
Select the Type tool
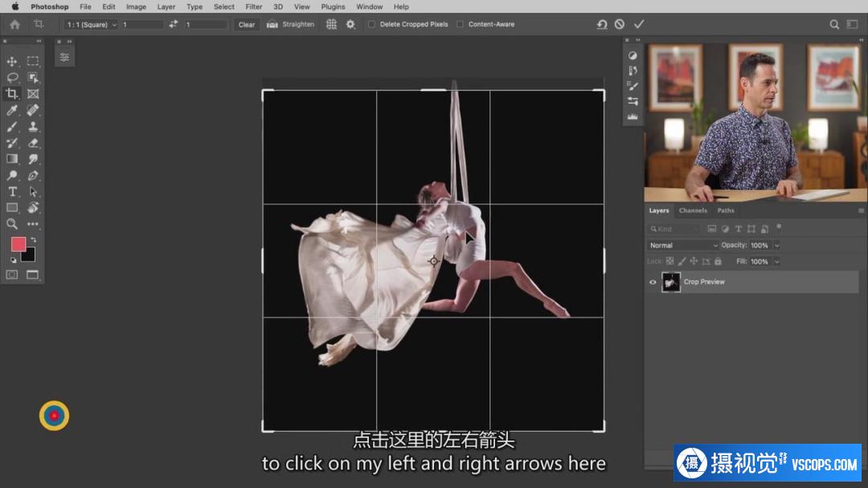pos(11,191)
